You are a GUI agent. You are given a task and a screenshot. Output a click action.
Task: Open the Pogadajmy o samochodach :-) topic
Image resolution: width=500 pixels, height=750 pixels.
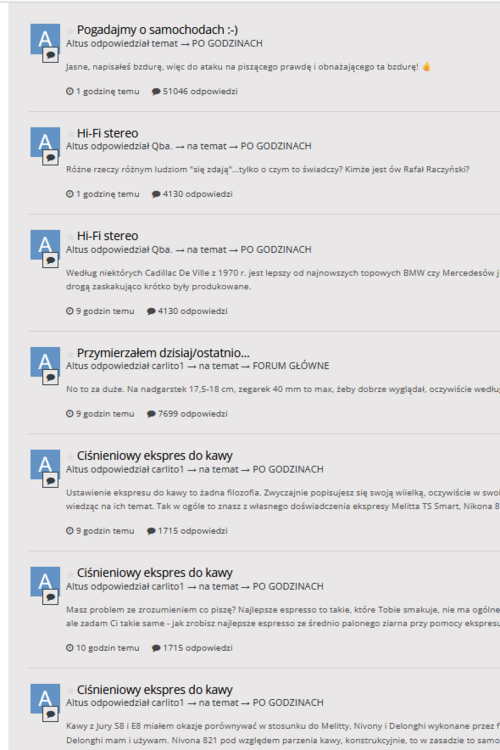(157, 30)
